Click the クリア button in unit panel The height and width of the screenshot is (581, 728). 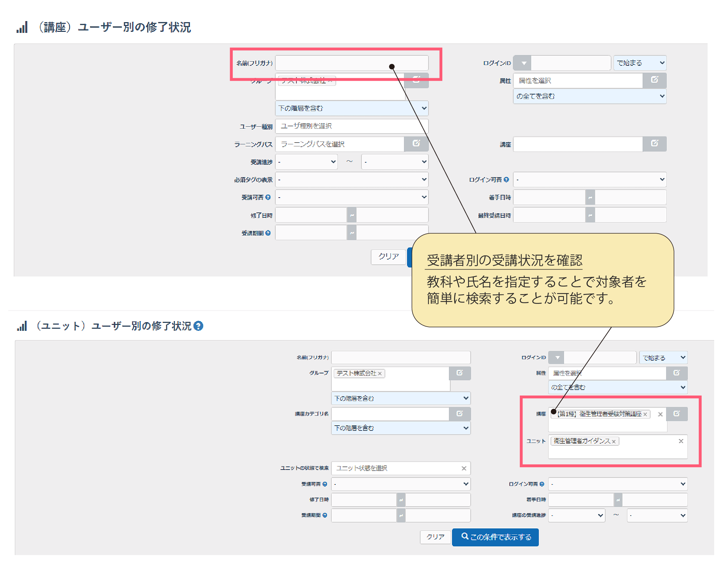(x=435, y=537)
